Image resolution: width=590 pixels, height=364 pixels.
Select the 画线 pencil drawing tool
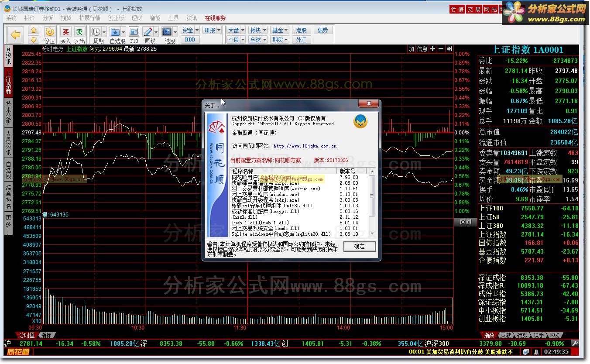click(148, 32)
